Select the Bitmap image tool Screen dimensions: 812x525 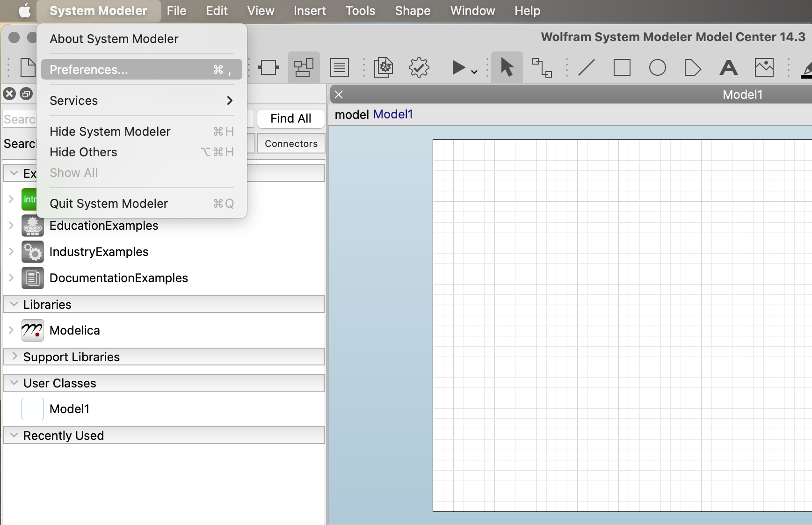click(x=764, y=68)
